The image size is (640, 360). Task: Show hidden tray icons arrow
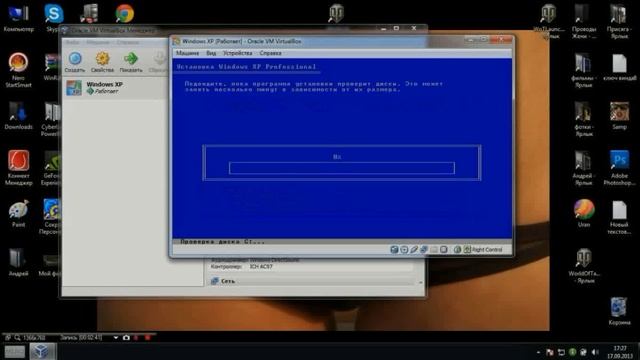538,352
